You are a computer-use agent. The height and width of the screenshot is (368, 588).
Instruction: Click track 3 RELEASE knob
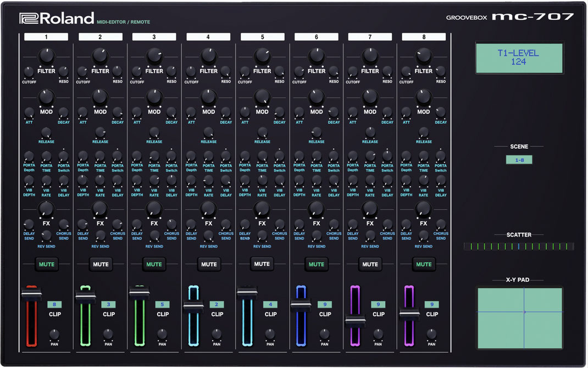click(x=154, y=132)
